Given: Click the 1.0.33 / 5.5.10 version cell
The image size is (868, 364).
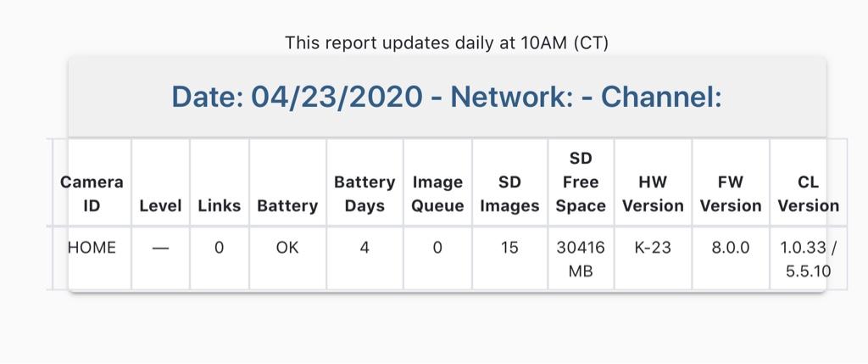Looking at the screenshot, I should pyautogui.click(x=808, y=259).
